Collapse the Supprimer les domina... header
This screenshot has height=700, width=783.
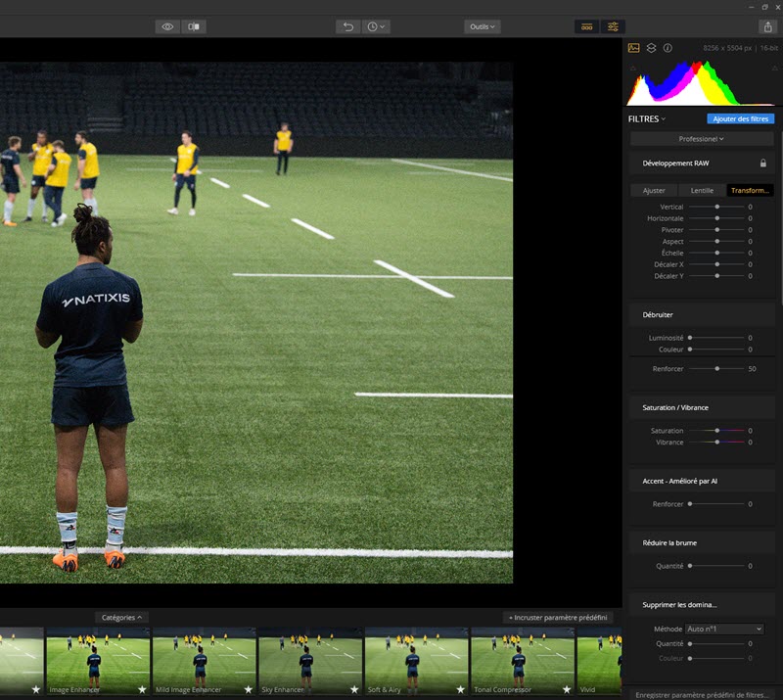701,605
